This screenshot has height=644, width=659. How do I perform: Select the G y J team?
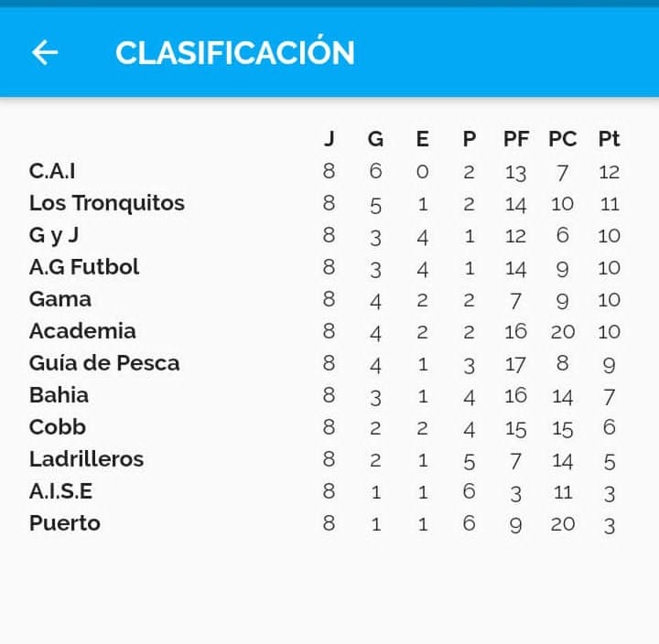[54, 235]
